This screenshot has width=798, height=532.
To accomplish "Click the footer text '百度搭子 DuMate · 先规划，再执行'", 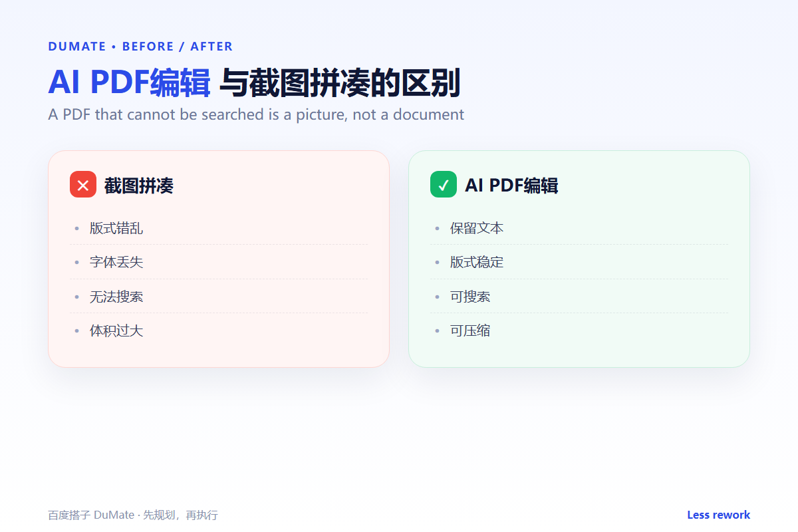I will 133,515.
